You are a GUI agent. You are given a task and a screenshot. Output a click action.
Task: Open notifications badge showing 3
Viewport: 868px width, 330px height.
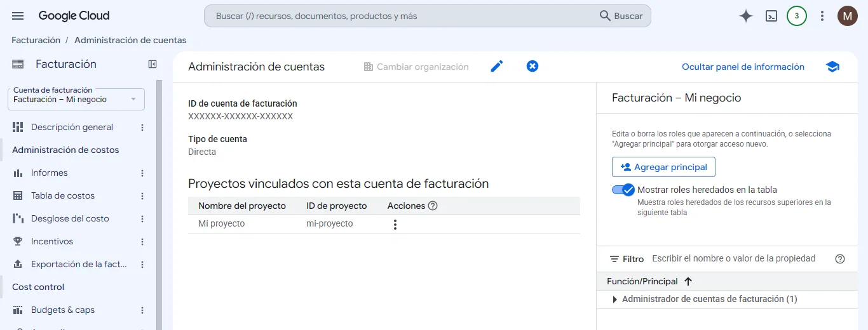point(797,16)
